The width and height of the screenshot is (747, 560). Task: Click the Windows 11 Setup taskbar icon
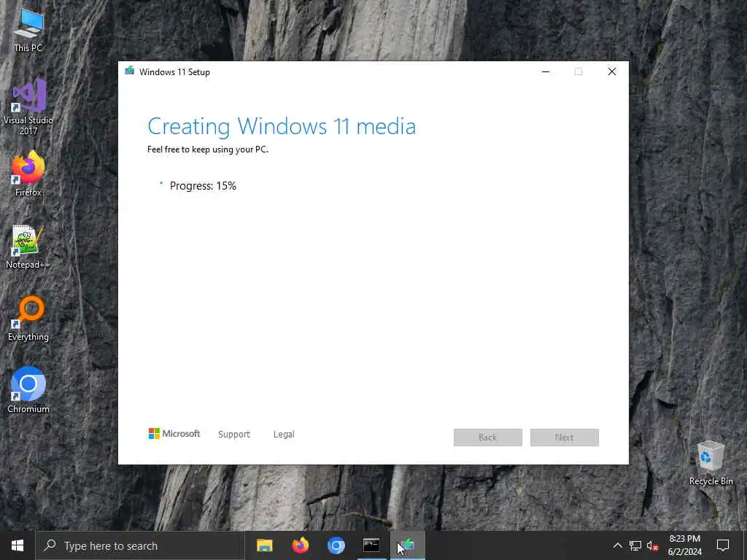coord(407,545)
